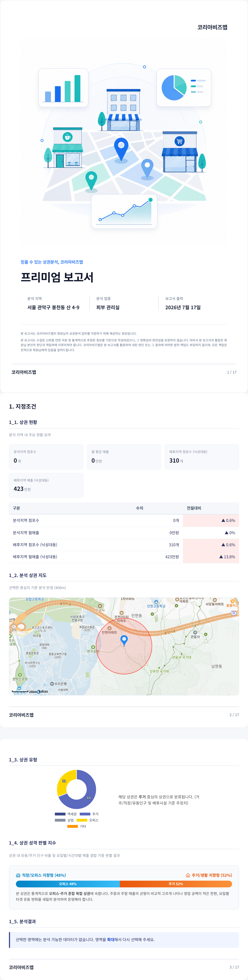Select the 사당동아파트 marker icon on the map
Image resolution: width=248 pixels, height=980 pixels.
(x=215, y=600)
